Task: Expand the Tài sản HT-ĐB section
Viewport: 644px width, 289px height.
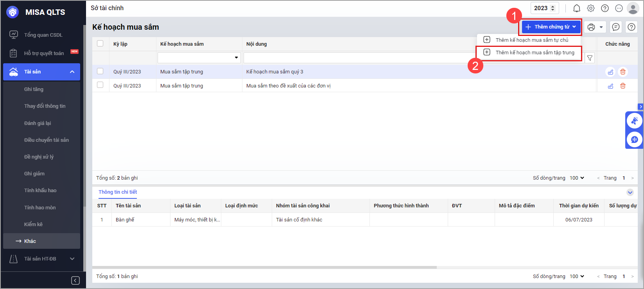Action: click(72, 259)
